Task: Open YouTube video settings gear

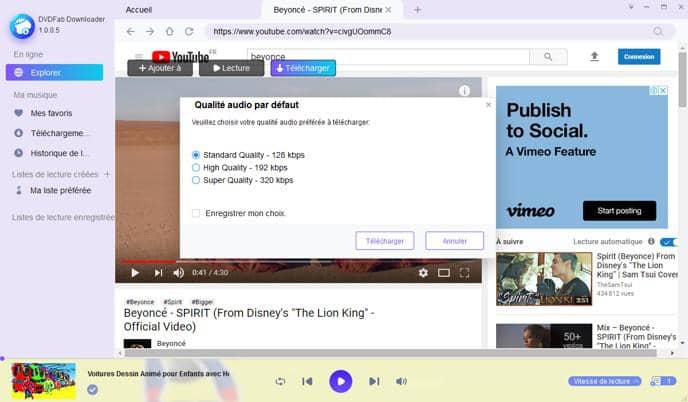Action: [x=423, y=272]
